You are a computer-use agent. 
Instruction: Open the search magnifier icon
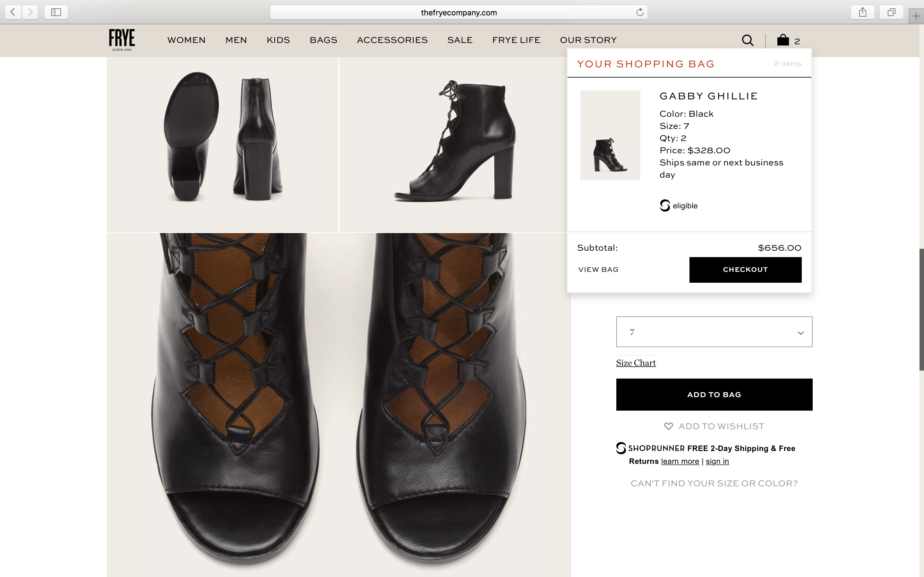point(747,40)
